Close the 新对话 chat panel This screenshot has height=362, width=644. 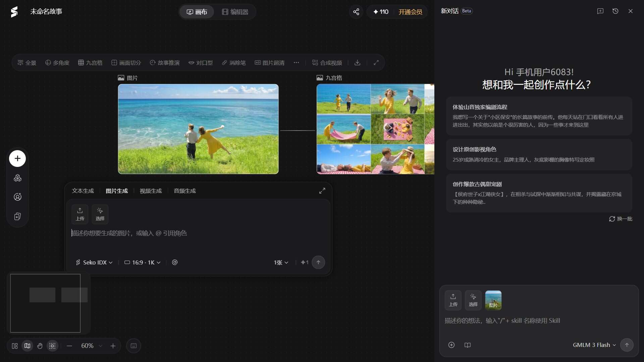click(x=631, y=11)
